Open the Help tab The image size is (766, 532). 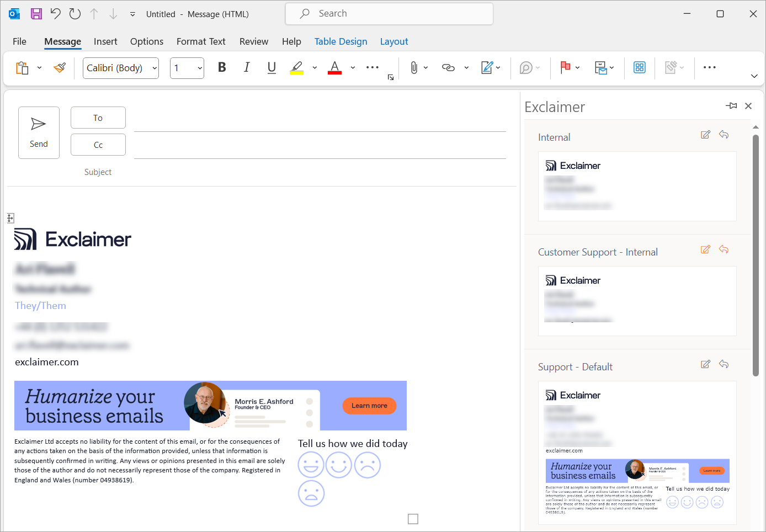tap(291, 41)
